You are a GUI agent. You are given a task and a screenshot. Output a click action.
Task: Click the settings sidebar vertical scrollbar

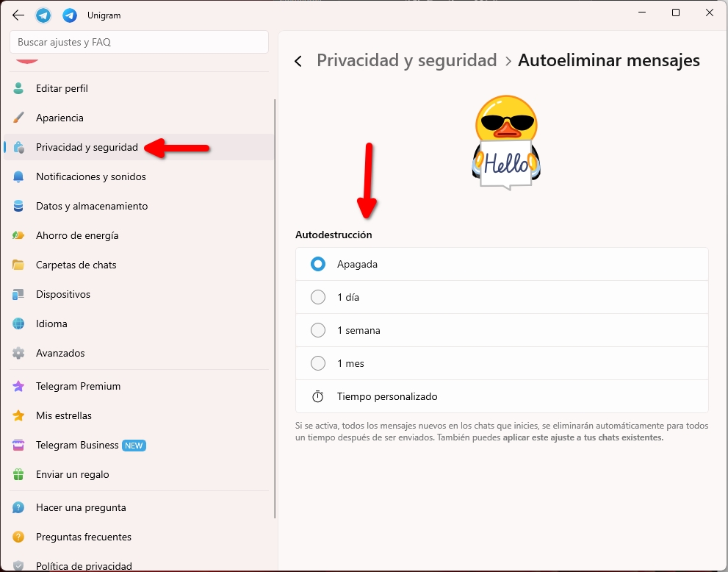[x=275, y=309]
